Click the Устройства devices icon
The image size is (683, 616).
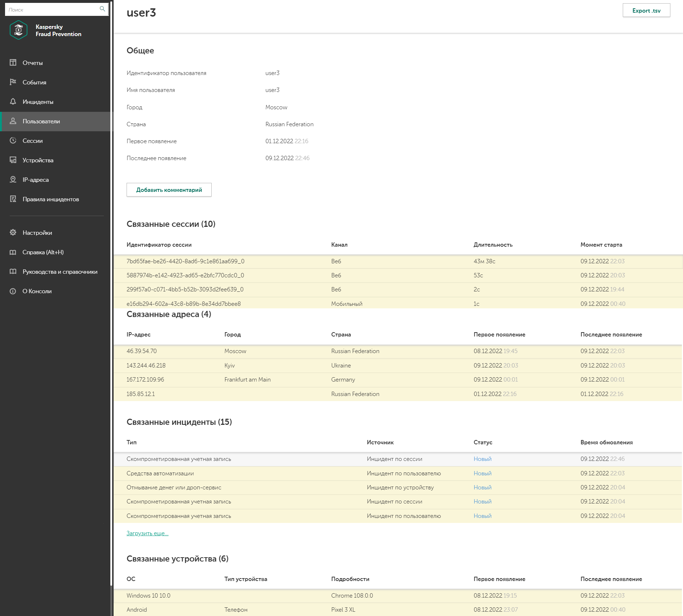click(13, 160)
